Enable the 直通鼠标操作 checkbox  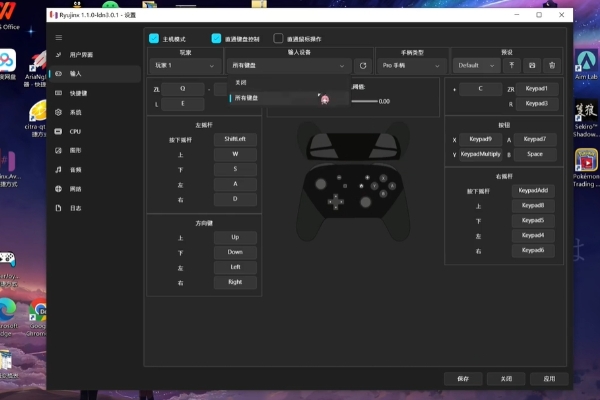click(279, 39)
